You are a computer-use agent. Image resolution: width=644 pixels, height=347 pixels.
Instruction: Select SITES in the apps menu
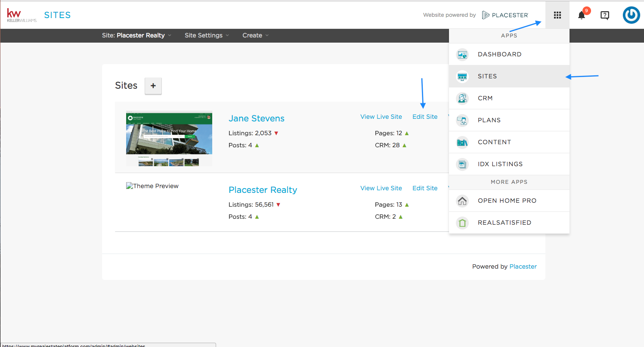click(x=509, y=76)
